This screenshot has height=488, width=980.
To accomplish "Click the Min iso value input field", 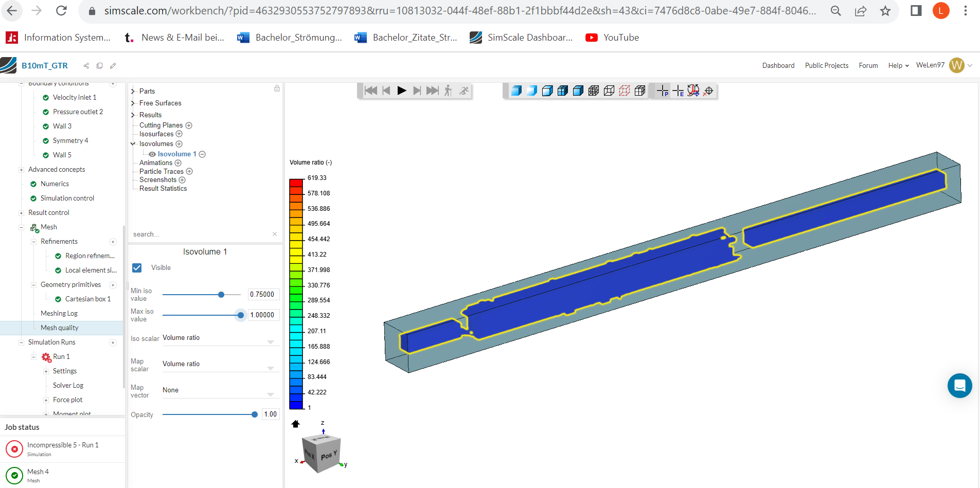I will pyautogui.click(x=263, y=295).
